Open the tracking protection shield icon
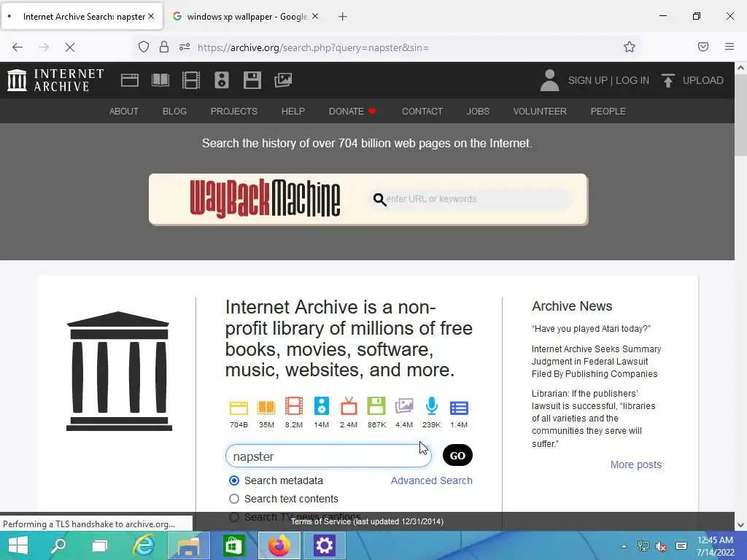This screenshot has height=560, width=747. pyautogui.click(x=144, y=47)
